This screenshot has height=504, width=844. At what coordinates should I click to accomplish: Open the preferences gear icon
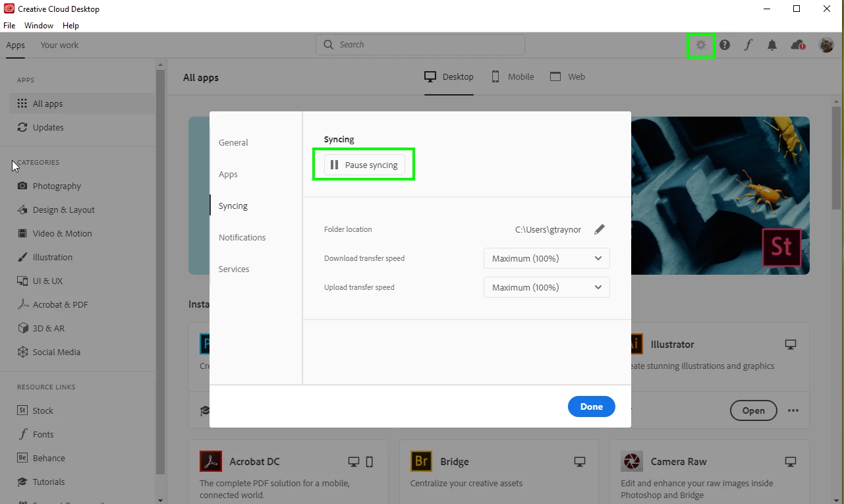700,45
